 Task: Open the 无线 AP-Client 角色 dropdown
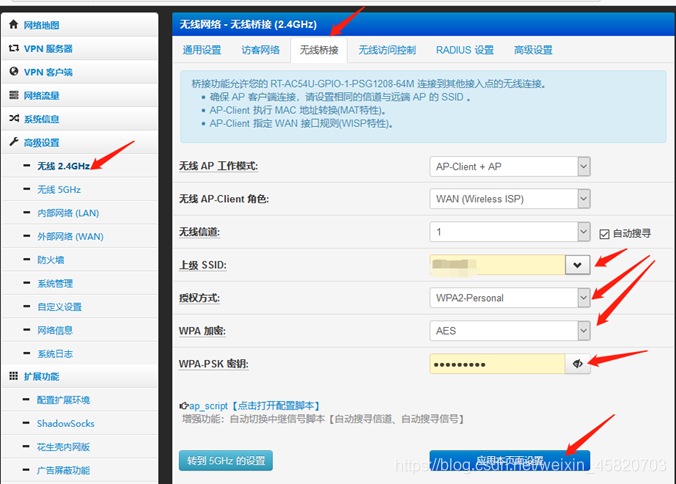[510, 199]
